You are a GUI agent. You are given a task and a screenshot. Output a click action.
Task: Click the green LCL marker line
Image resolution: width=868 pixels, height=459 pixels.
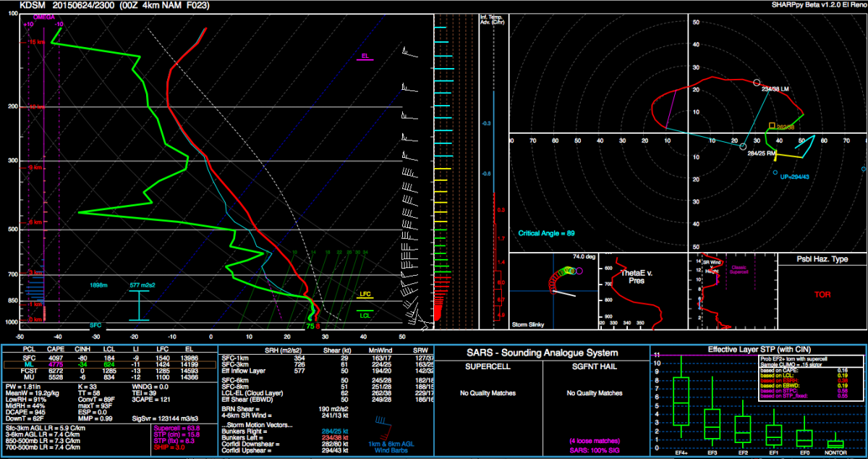364,311
